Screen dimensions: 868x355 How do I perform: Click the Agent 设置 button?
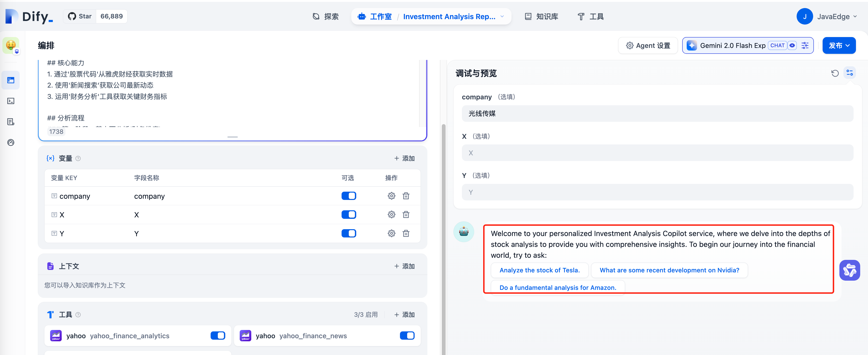coord(648,45)
